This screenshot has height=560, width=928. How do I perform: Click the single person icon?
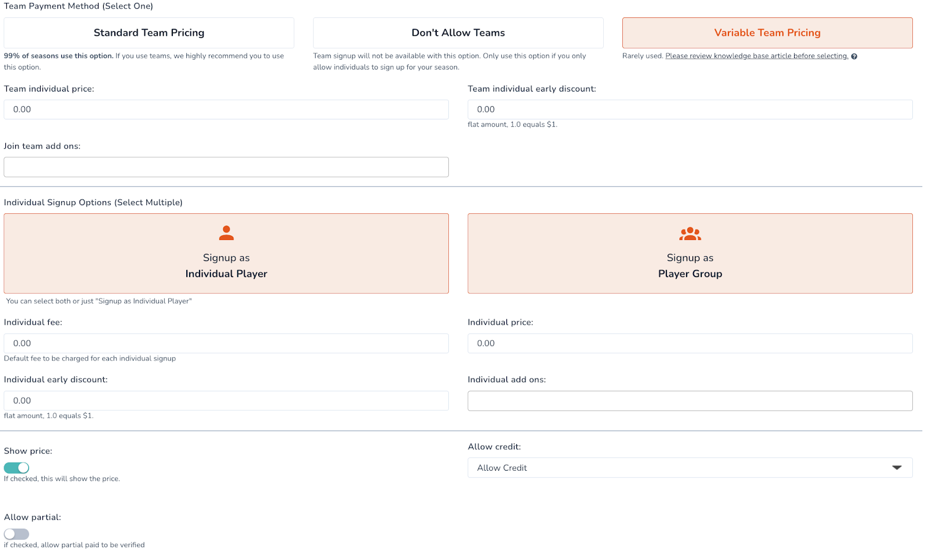click(x=226, y=233)
